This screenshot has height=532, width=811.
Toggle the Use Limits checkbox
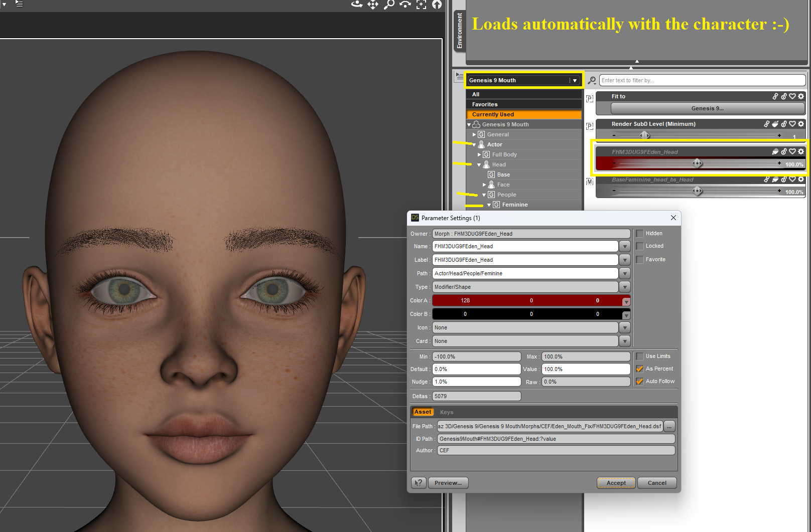(x=640, y=357)
